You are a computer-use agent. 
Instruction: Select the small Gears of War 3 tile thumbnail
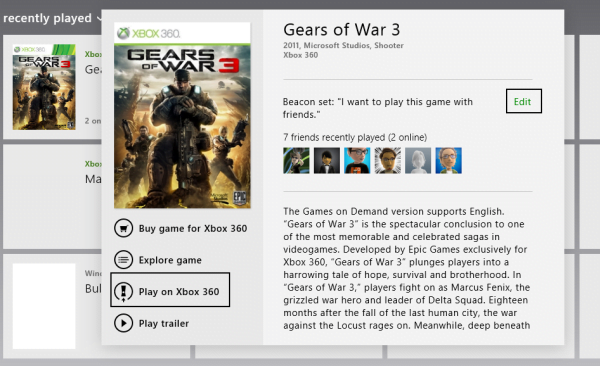[44, 87]
